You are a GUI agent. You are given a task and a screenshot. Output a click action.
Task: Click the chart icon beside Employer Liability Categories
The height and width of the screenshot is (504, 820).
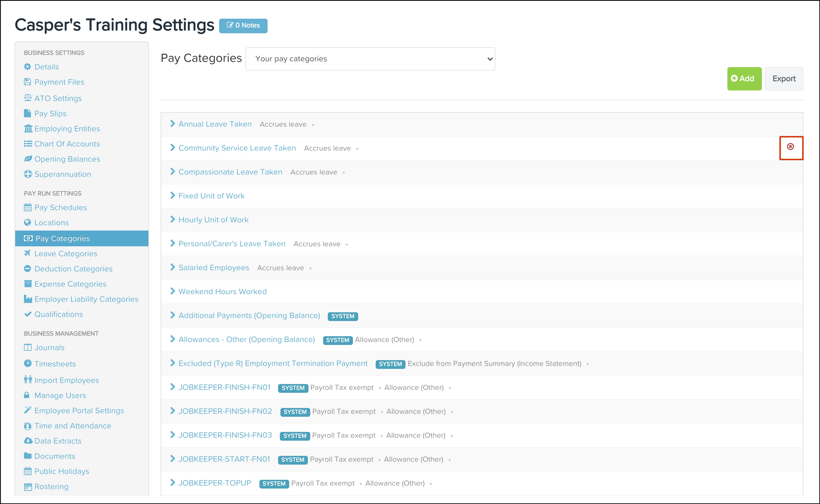click(28, 299)
